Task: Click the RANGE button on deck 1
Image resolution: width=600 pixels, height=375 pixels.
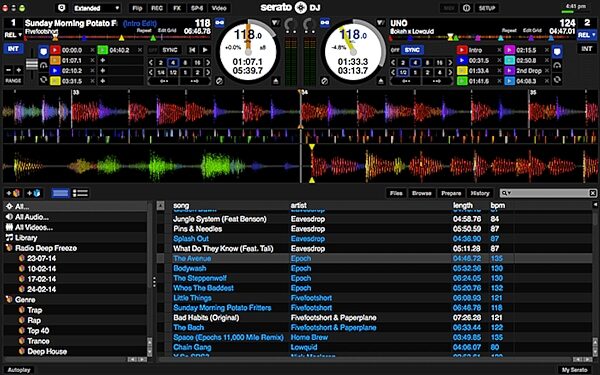Action: [x=13, y=81]
